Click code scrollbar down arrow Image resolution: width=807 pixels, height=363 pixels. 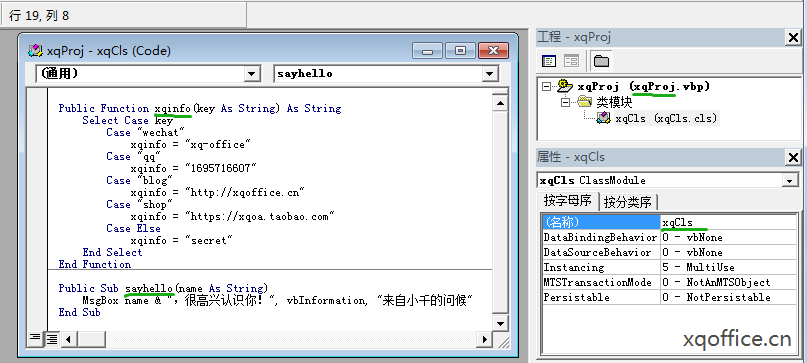click(x=500, y=323)
